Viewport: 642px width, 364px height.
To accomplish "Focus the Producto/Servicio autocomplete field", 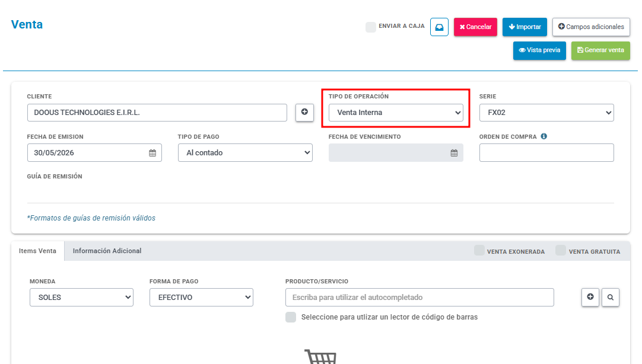I will [x=419, y=298].
